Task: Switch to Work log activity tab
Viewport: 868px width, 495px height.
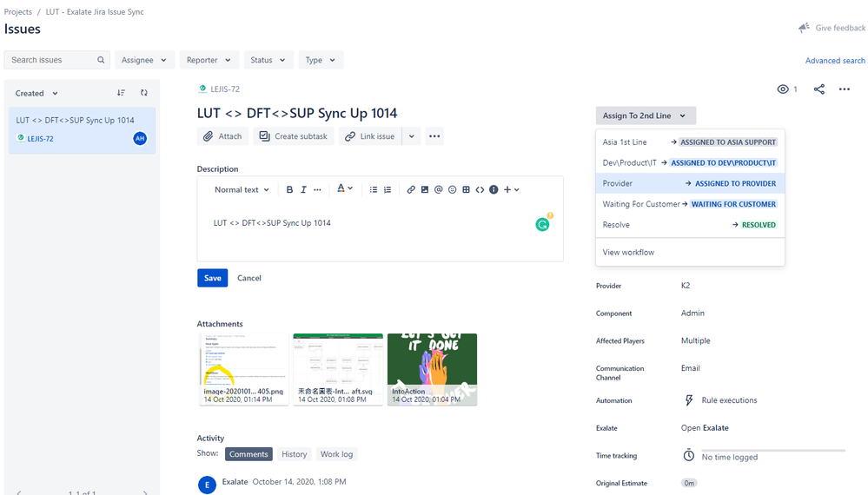Action: pos(336,454)
